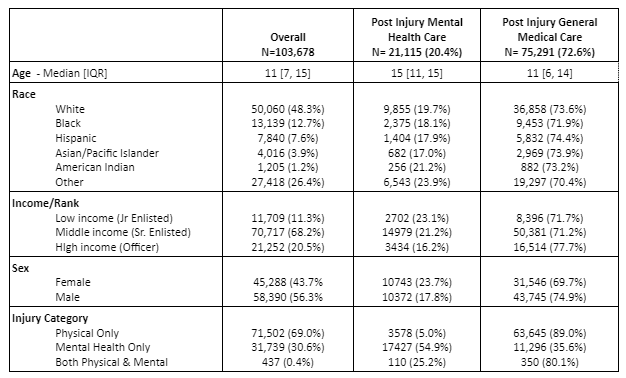The width and height of the screenshot is (626, 378).
Task: Select the White row label
Action: (70, 109)
